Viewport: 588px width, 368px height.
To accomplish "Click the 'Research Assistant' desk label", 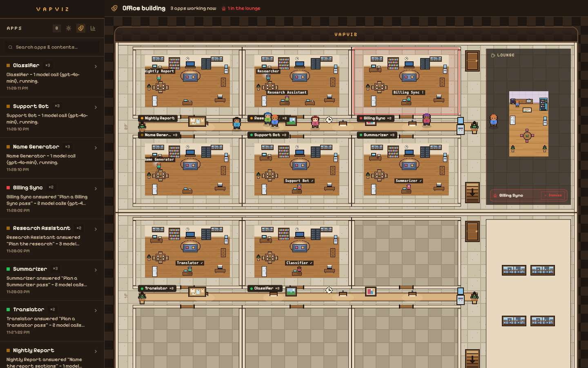I will click(x=287, y=92).
